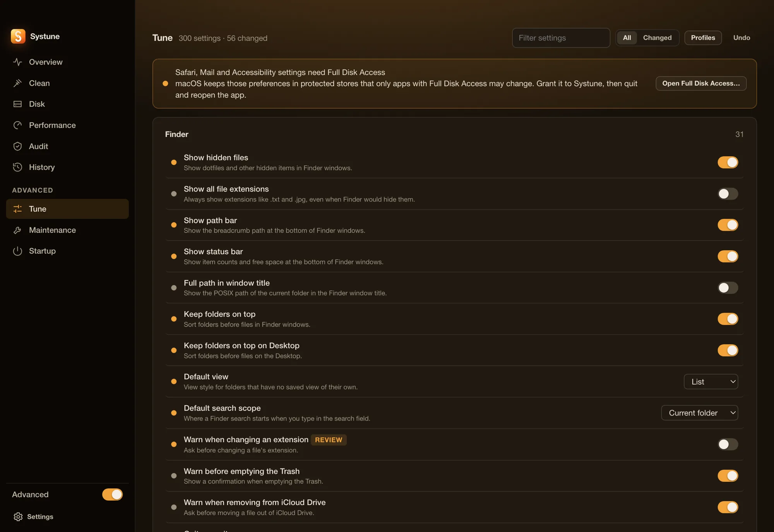Viewport: 774px width, 532px height.
Task: Toggle Show status bar off
Action: tap(728, 257)
